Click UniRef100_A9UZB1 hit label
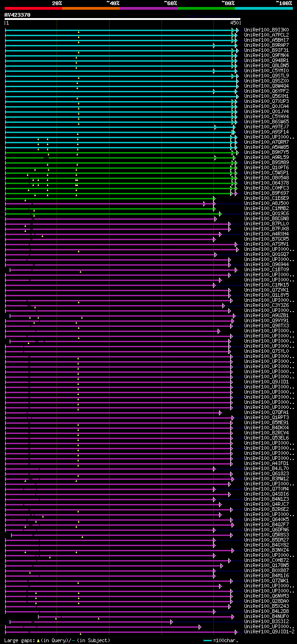 [267, 316]
